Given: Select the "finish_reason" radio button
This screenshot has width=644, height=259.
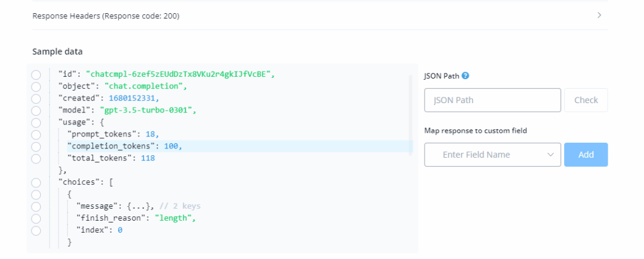Looking at the screenshot, I should [x=36, y=218].
